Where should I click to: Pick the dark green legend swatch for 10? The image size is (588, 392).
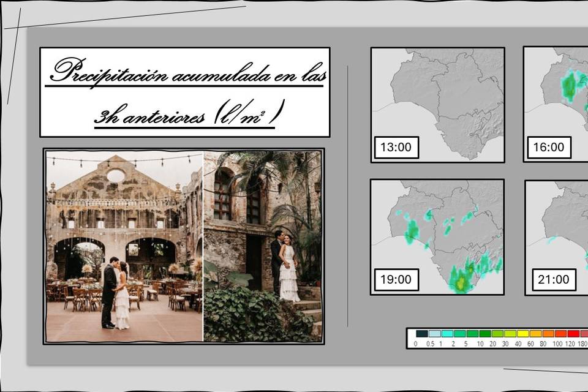point(485,333)
